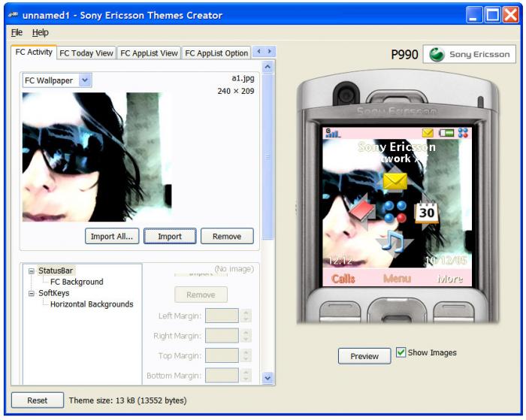Viewport: 526px width, 420px height.
Task: Switch to the FC Today View tab
Action: pos(86,53)
